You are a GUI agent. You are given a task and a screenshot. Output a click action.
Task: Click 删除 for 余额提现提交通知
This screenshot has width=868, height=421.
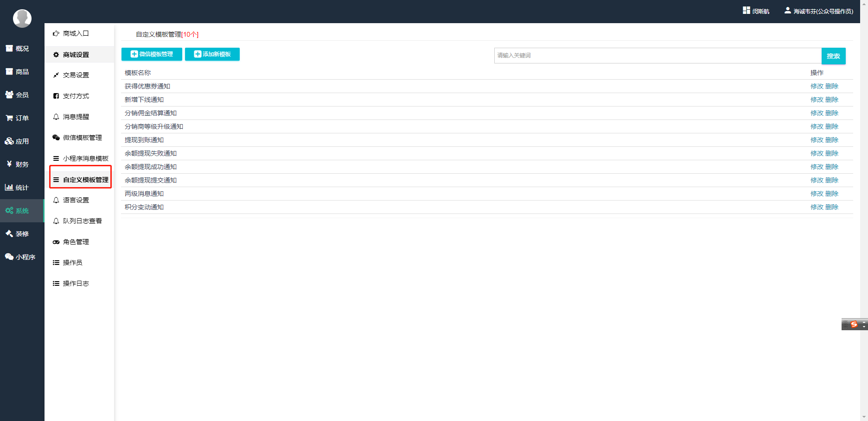tap(832, 180)
